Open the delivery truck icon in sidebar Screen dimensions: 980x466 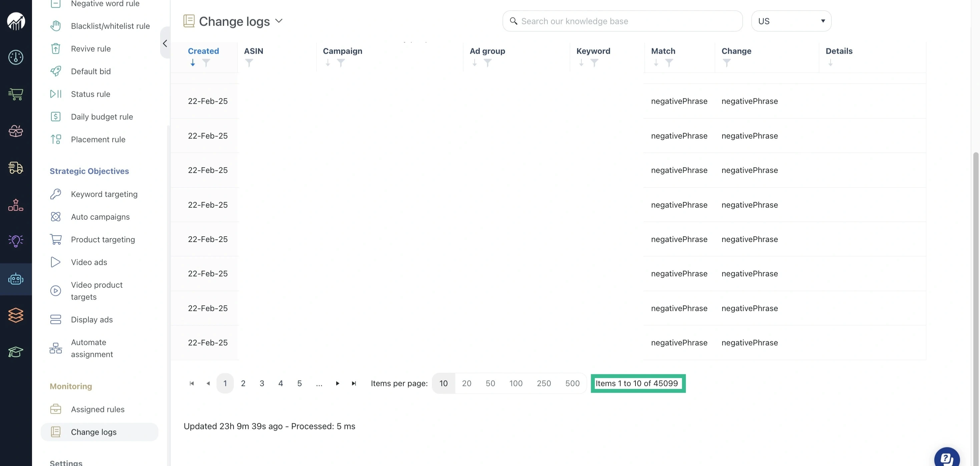16,168
